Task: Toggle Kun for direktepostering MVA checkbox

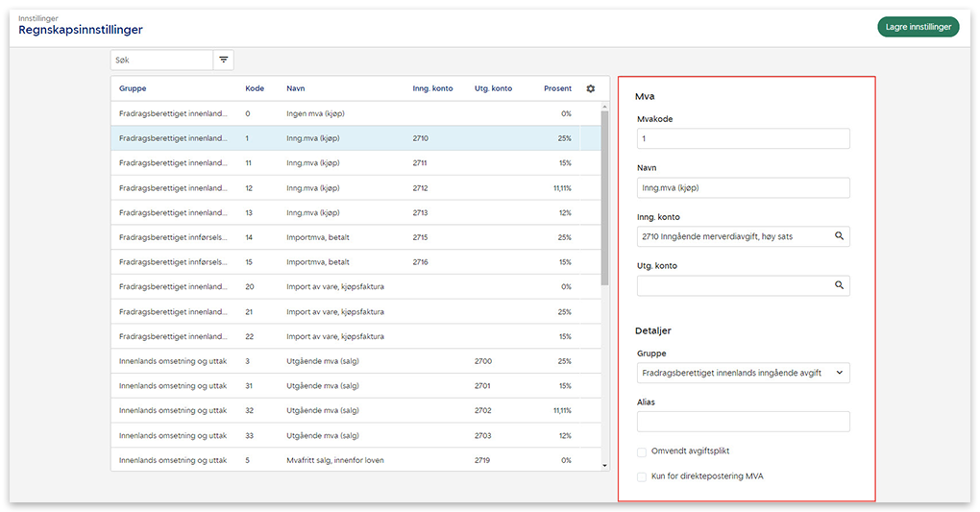Action: (642, 476)
